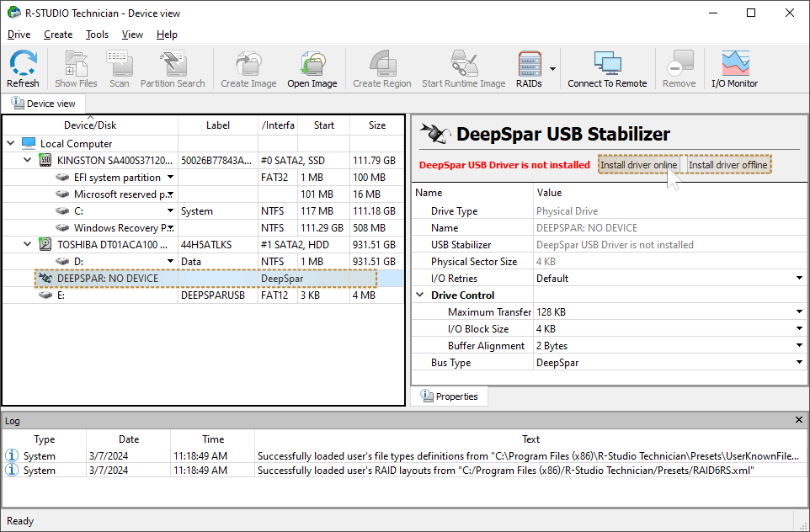This screenshot has width=810, height=532.
Task: Click the Physical Drive value cell
Action: pos(669,210)
